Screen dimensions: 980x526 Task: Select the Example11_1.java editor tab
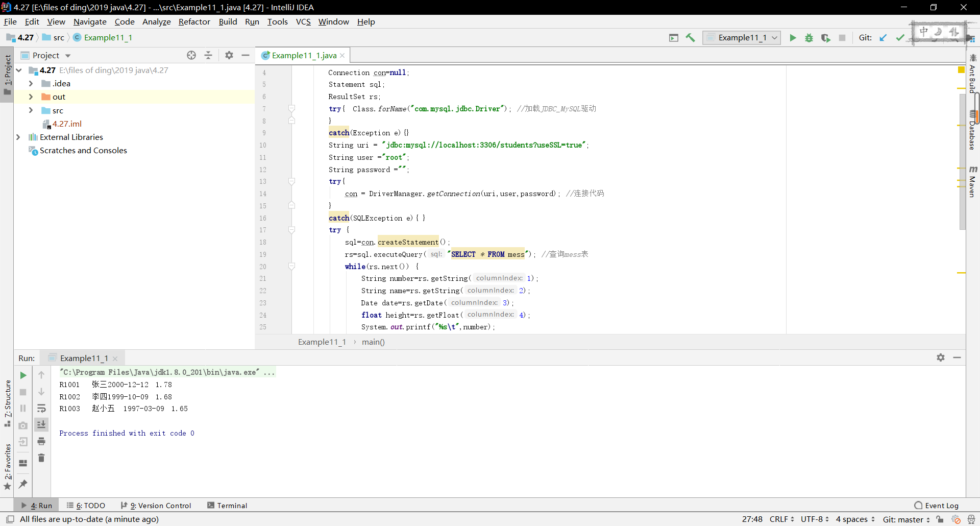pyautogui.click(x=303, y=55)
